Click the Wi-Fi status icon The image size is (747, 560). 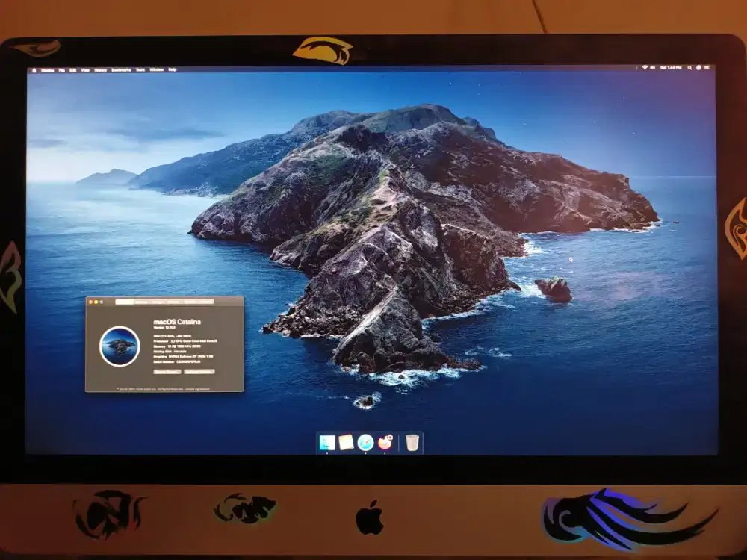point(645,68)
